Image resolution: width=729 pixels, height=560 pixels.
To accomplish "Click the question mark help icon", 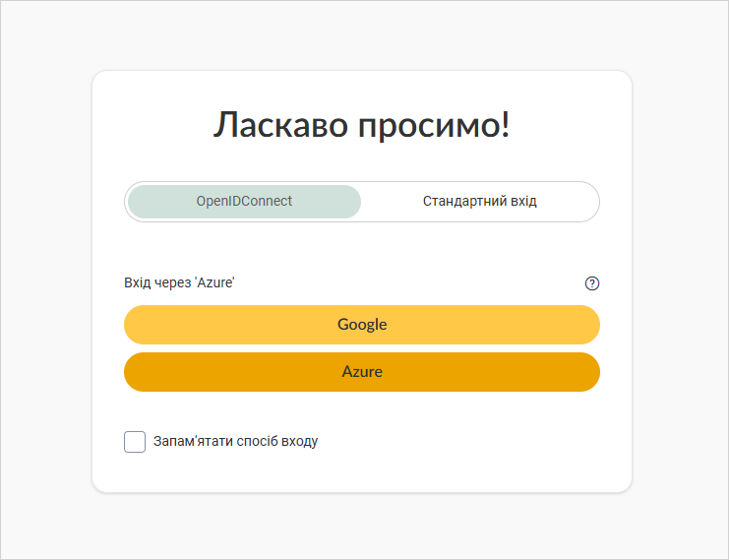I will 592,283.
